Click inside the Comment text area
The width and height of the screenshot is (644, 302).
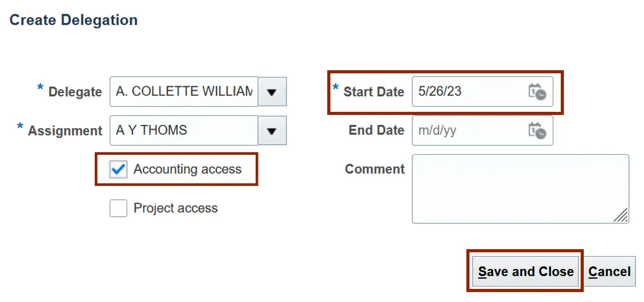(x=519, y=188)
